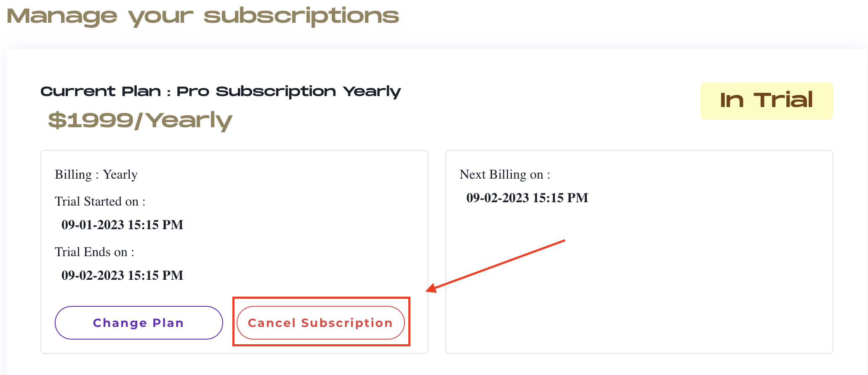Select the Billing : Yearly line

(96, 174)
